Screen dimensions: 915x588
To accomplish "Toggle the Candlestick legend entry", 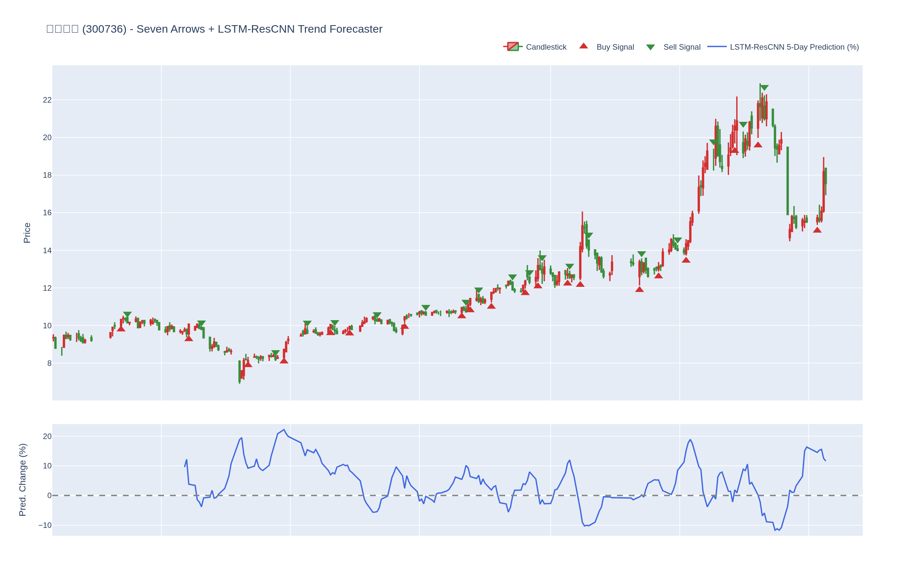I will pyautogui.click(x=546, y=47).
